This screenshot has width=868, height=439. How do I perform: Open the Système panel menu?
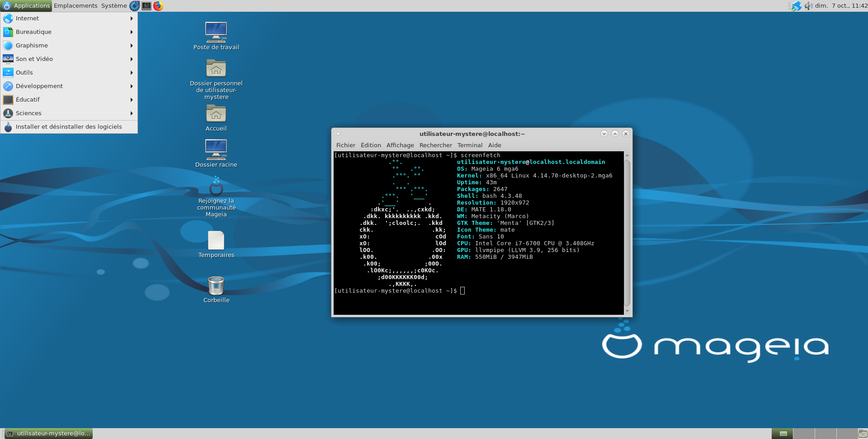click(x=114, y=6)
